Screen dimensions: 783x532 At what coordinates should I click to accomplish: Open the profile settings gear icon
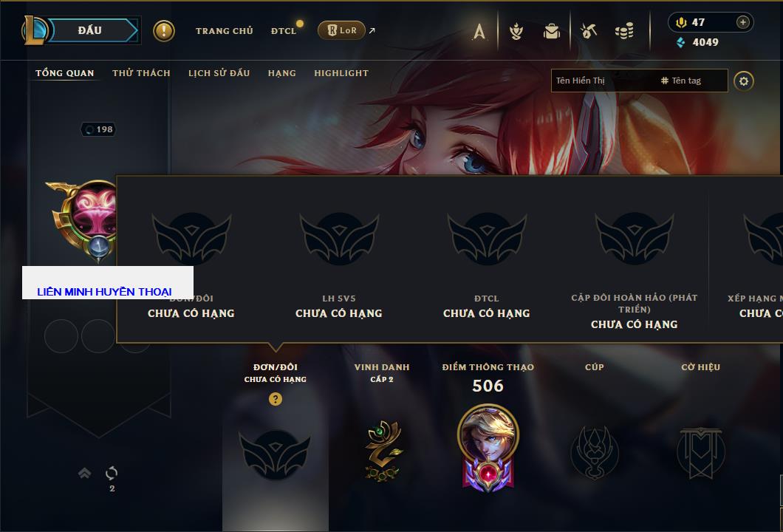tap(744, 81)
